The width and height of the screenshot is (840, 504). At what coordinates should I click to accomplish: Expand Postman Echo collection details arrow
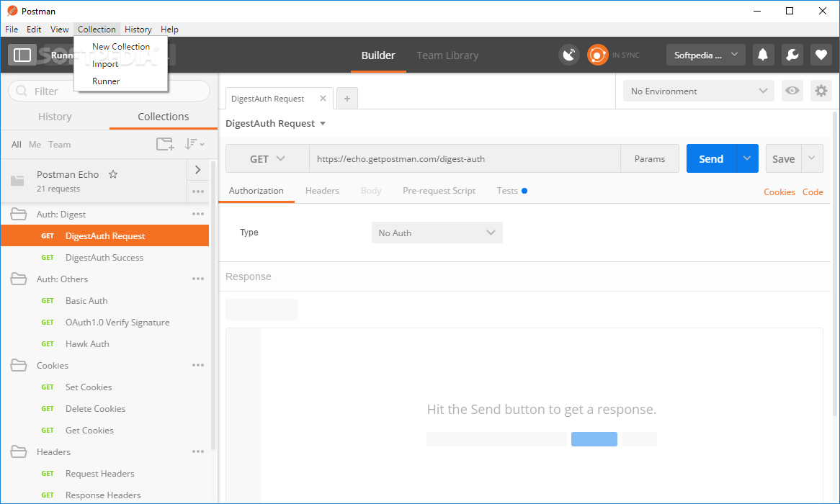point(197,170)
